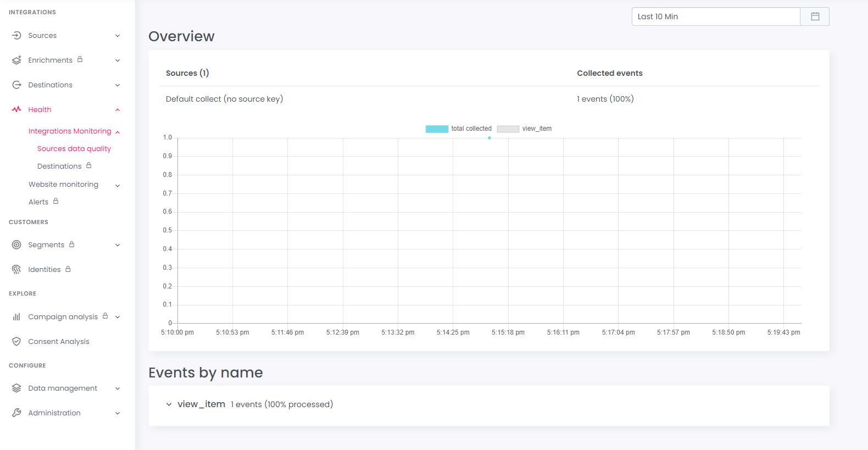Click the Destinations arrow icon
Viewport: 868px width, 450px height.
(16, 85)
